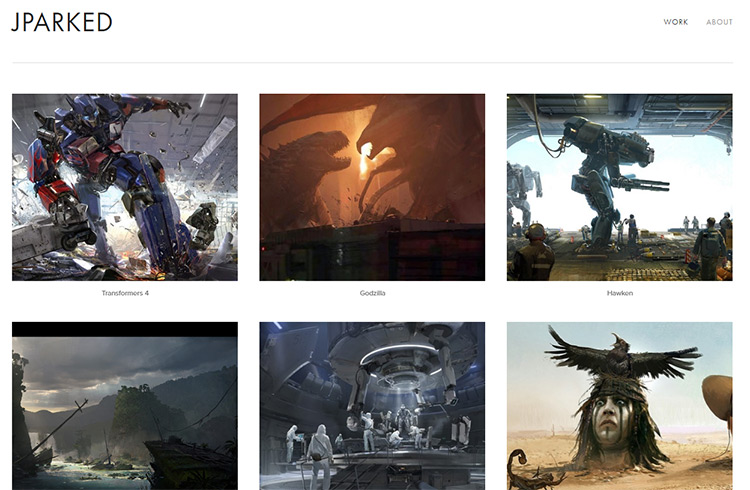Viewport: 750px width, 490px height.
Task: Go to the ABOUT page
Action: (719, 22)
